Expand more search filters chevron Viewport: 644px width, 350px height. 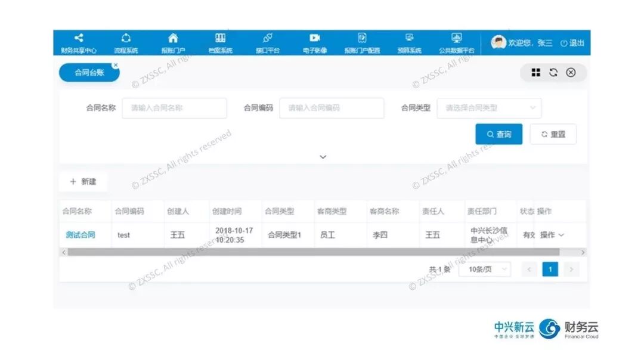(x=323, y=157)
